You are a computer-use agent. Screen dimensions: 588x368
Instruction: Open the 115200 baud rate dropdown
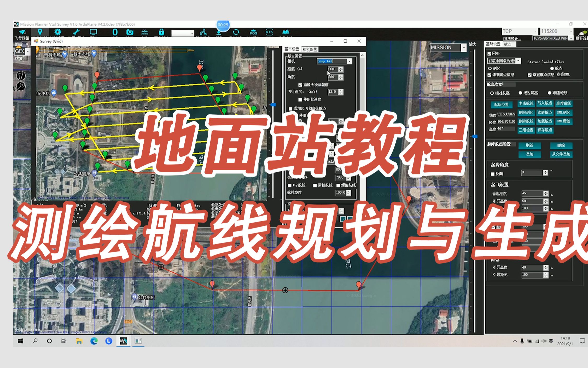point(571,31)
